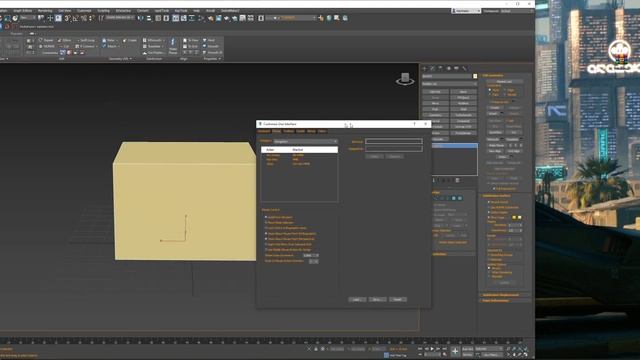Toggle the 3D Snaps button
The height and width of the screenshot is (360, 640).
click(67, 18)
